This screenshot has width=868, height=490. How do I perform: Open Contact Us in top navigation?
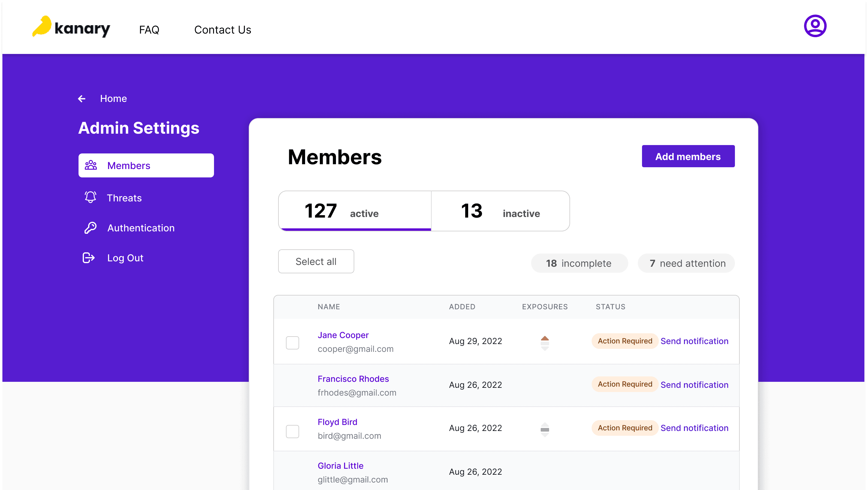point(222,30)
